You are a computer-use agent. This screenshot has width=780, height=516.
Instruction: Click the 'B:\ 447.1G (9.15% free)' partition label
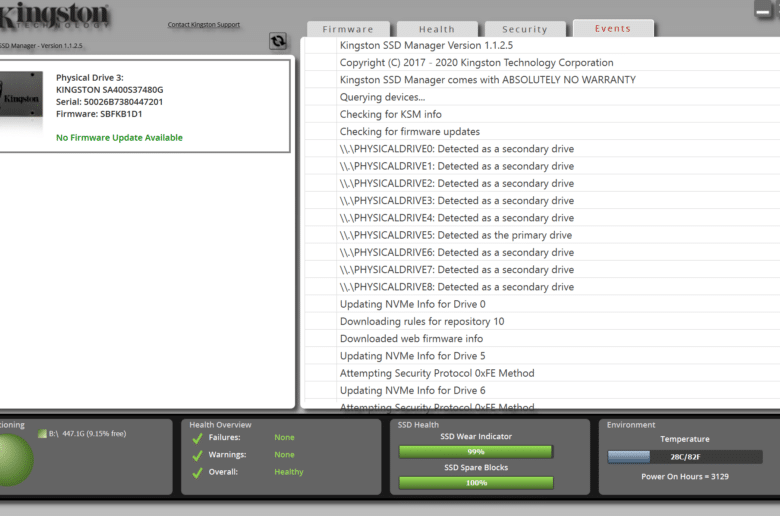(88, 434)
